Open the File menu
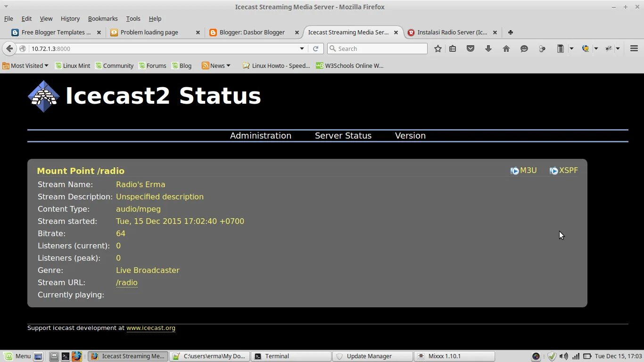 point(8,19)
